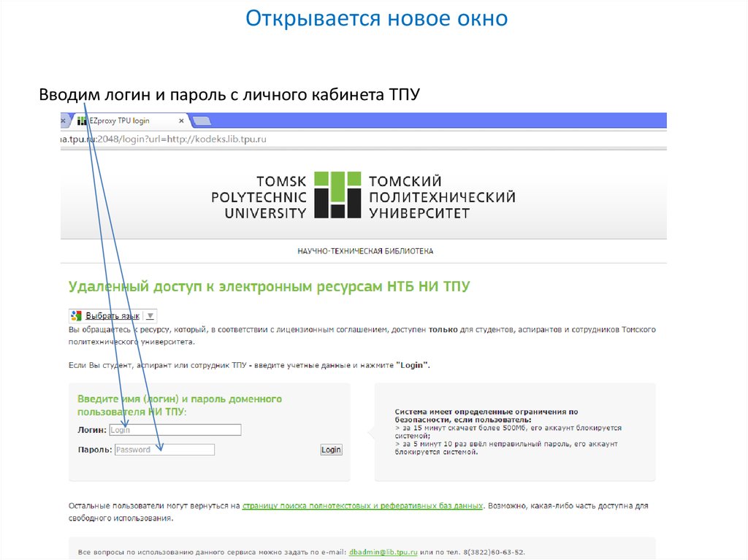Click the TOMSK POLYTECHNIC UNIVERSITY English name

pyautogui.click(x=259, y=196)
